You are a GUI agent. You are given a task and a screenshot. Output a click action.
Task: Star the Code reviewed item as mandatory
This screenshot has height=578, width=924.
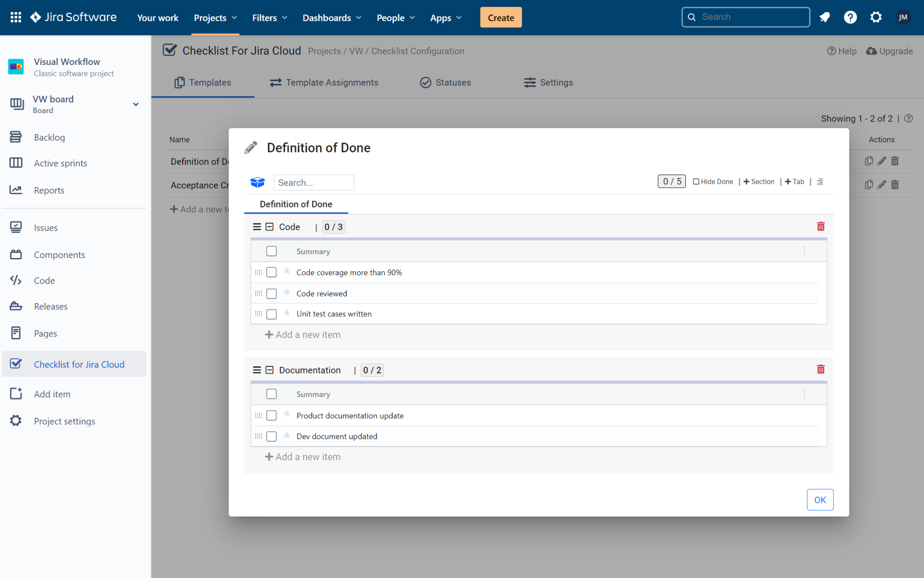point(286,293)
